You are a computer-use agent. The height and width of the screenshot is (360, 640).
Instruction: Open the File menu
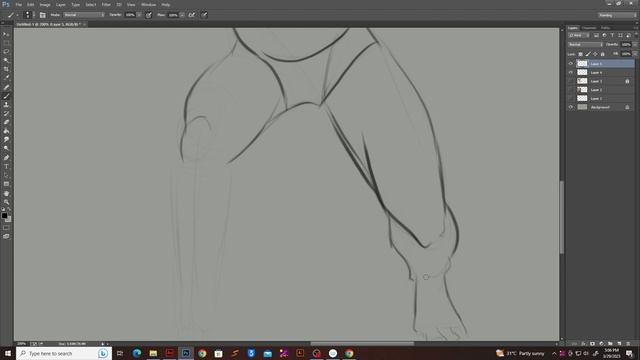coord(18,4)
